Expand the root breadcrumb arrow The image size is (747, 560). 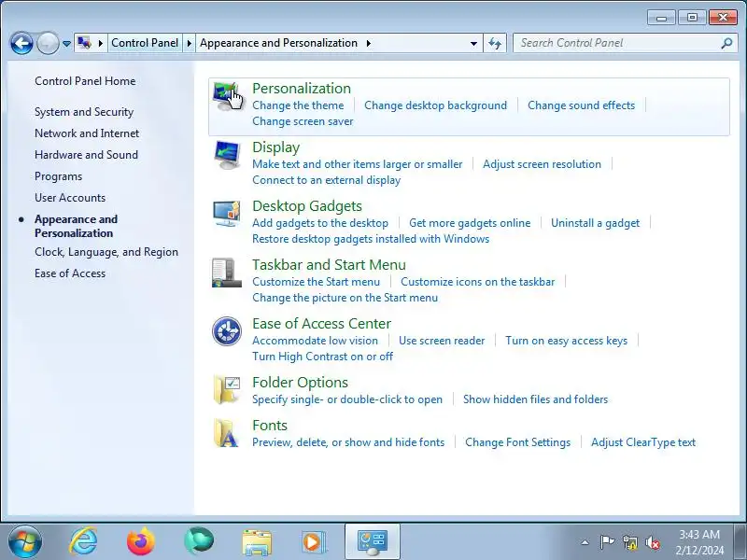click(x=101, y=43)
